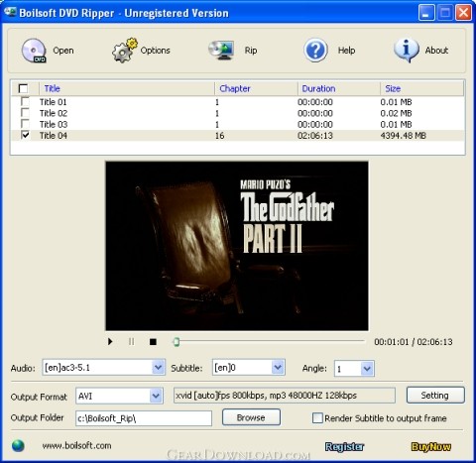This screenshot has width=476, height=463.
Task: Click the globe icon beside www.boilsoft.com
Action: point(18,446)
